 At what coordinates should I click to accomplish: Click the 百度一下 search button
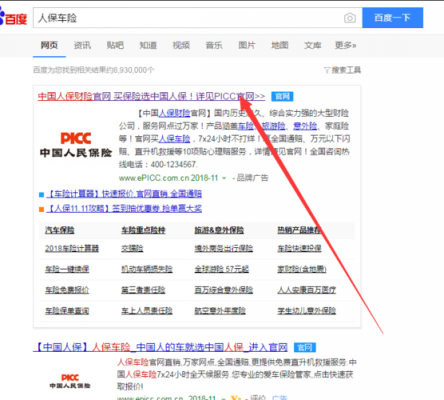point(393,18)
